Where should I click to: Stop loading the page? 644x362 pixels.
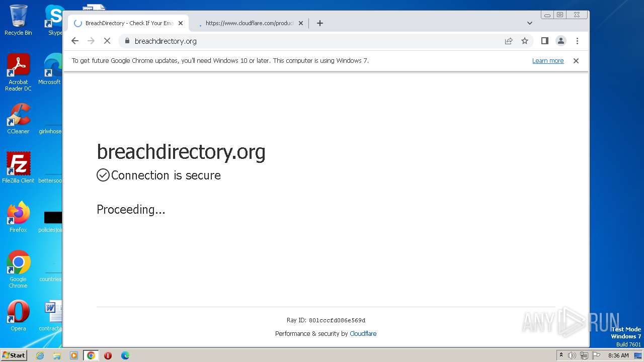(x=107, y=41)
